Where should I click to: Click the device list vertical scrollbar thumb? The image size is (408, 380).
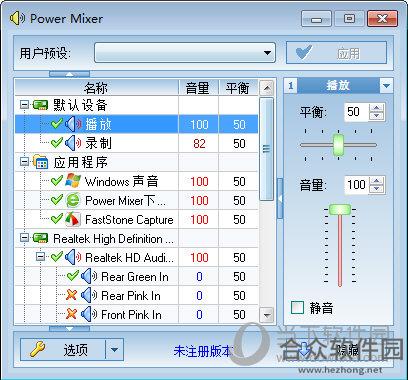click(267, 149)
